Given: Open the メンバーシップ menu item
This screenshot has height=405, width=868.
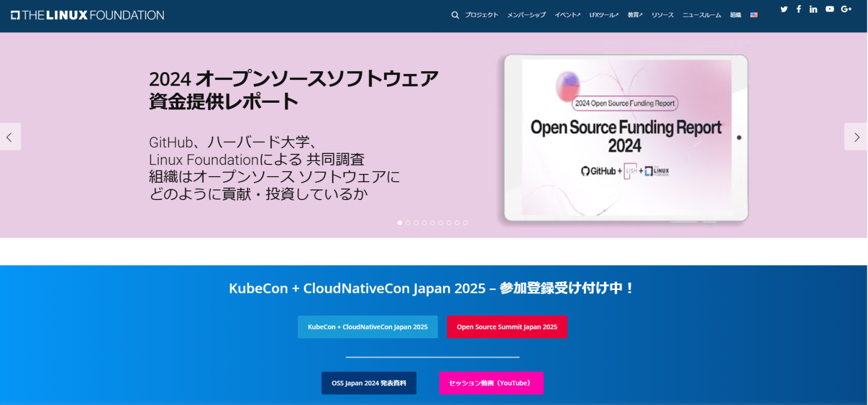Looking at the screenshot, I should (526, 14).
